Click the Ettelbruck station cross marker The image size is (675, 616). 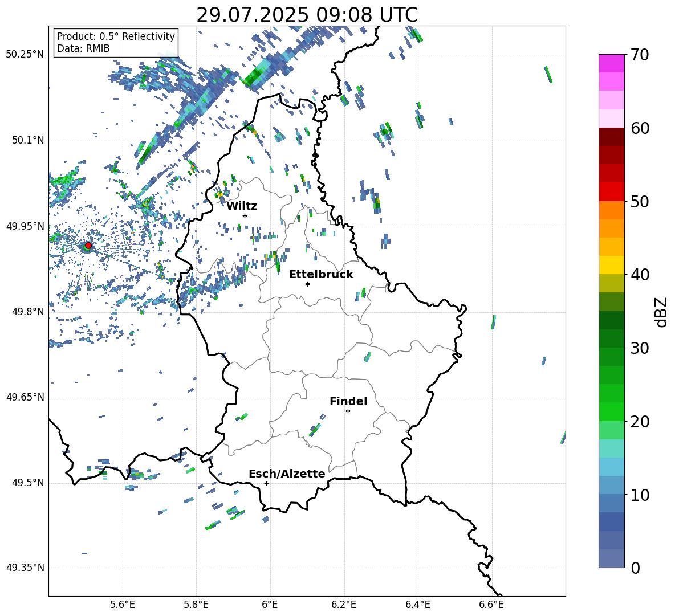[x=307, y=284]
